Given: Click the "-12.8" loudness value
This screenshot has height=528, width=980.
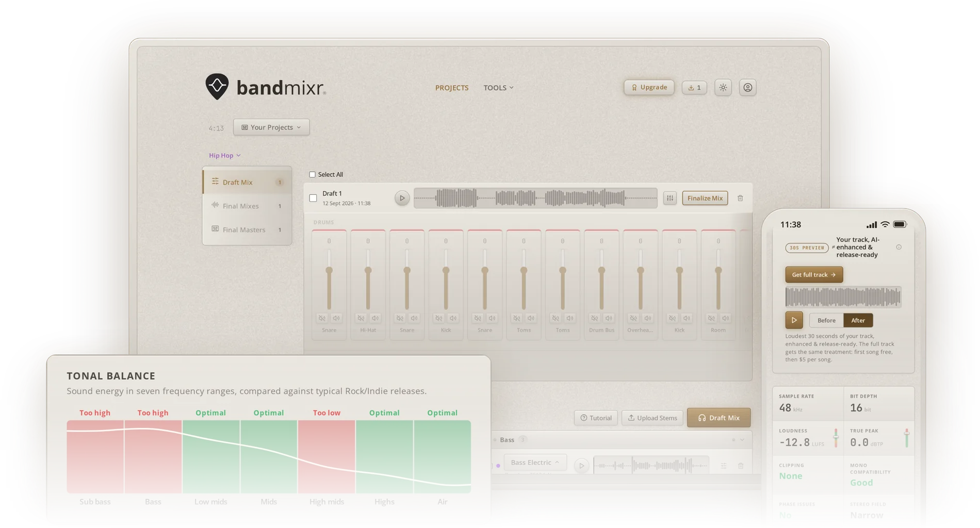Looking at the screenshot, I should click(x=794, y=442).
